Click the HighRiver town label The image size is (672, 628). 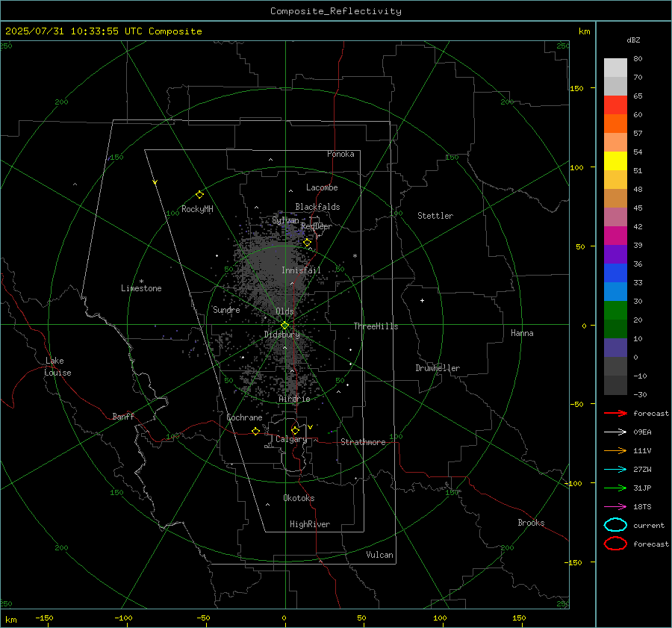(310, 524)
